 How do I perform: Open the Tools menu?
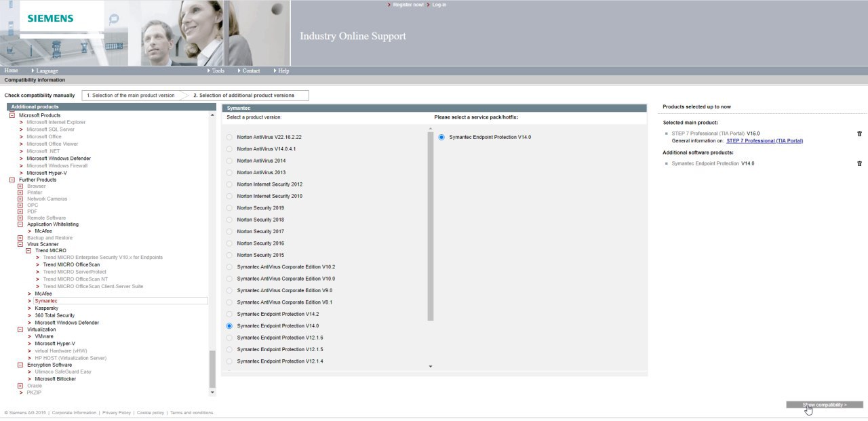(x=218, y=71)
